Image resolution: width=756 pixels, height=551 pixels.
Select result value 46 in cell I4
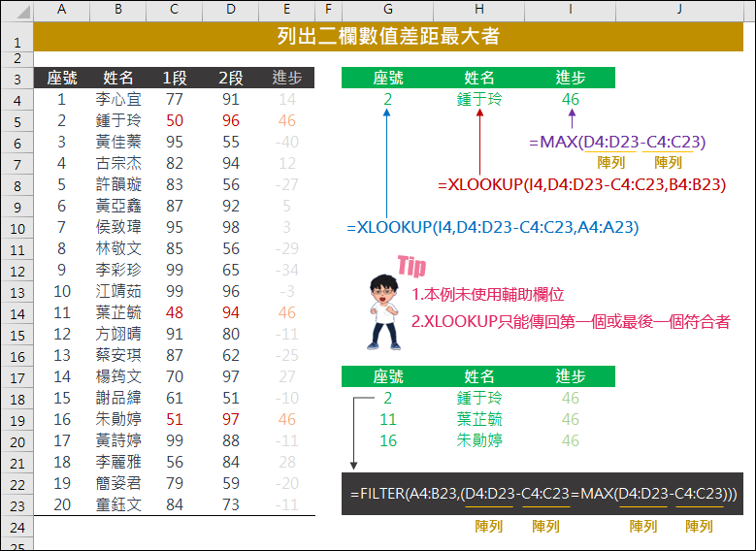click(x=571, y=99)
